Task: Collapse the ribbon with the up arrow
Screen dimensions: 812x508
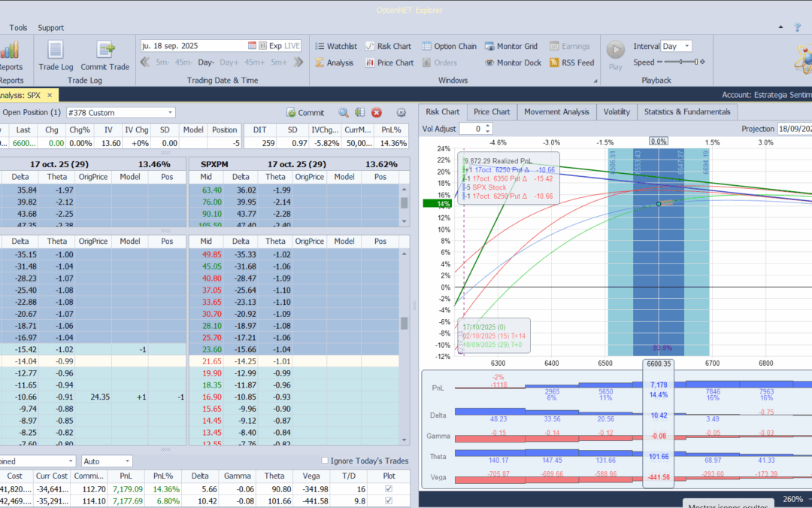Action: [781, 27]
